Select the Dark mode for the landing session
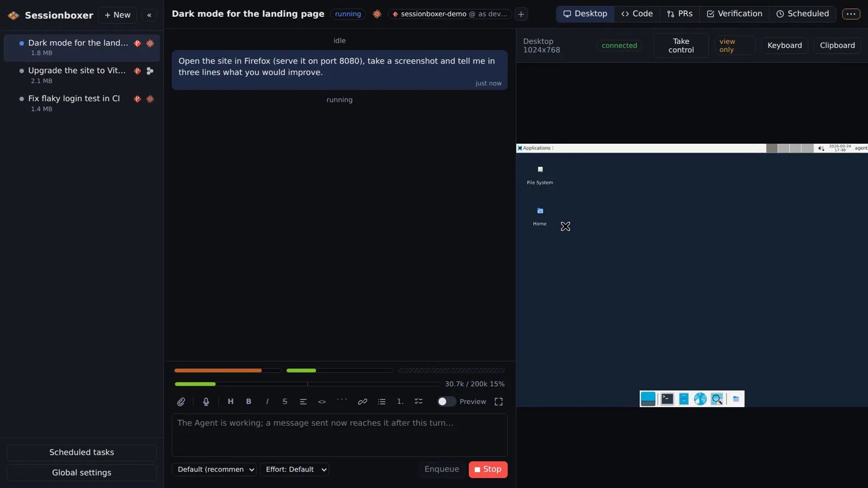 81,48
